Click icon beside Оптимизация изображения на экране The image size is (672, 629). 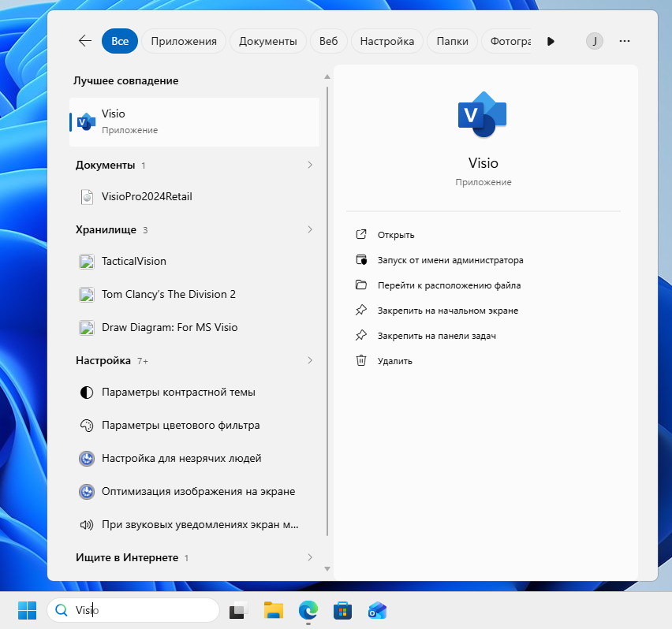(x=87, y=492)
